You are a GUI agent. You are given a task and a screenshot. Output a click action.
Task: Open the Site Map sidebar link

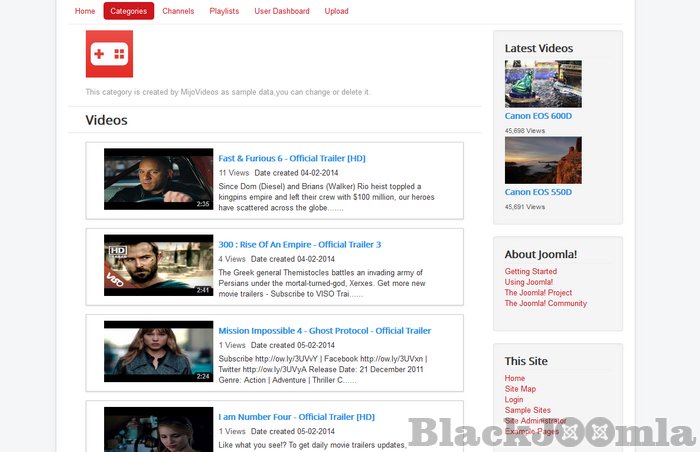point(520,389)
